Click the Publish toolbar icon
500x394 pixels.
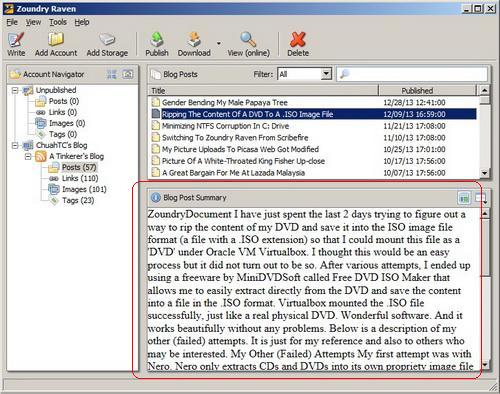156,39
